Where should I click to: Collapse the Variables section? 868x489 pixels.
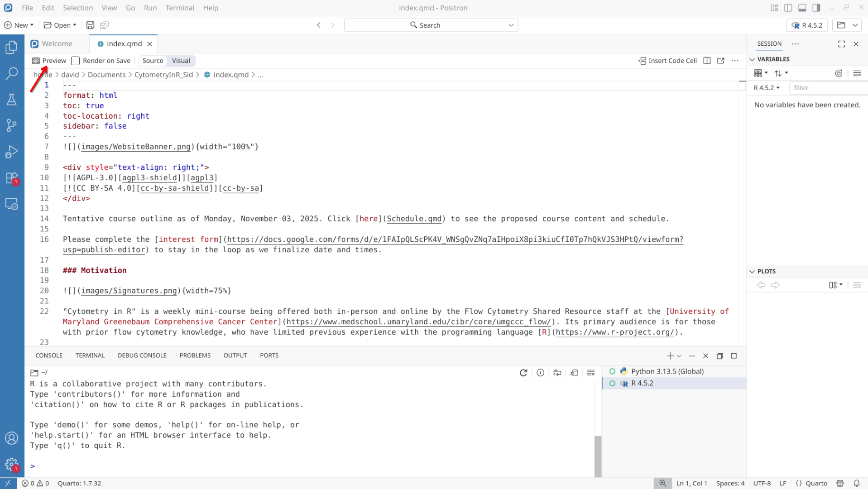pos(752,59)
